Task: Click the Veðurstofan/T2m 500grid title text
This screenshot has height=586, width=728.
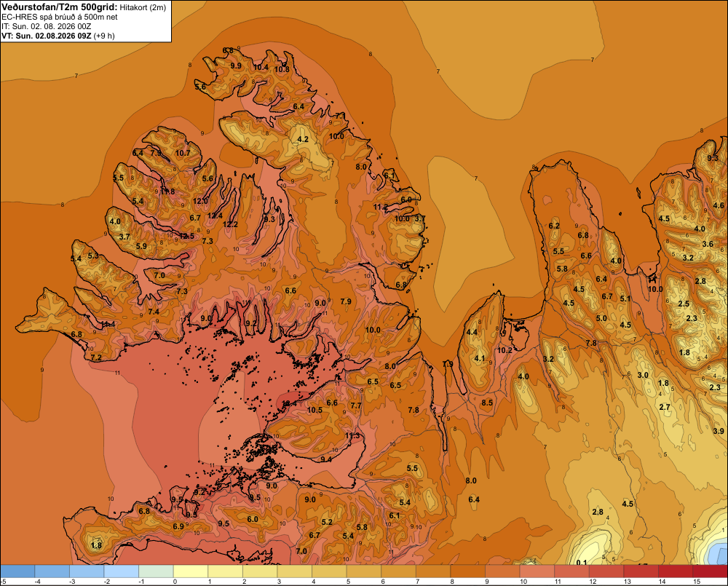Action: click(x=60, y=7)
